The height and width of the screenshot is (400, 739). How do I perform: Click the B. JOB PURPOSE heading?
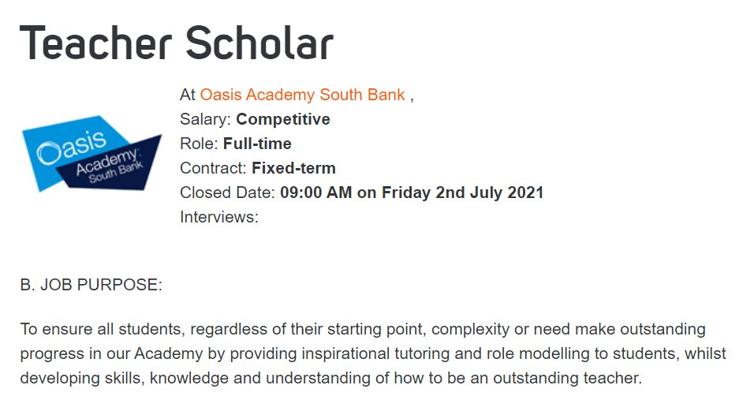pyautogui.click(x=91, y=285)
